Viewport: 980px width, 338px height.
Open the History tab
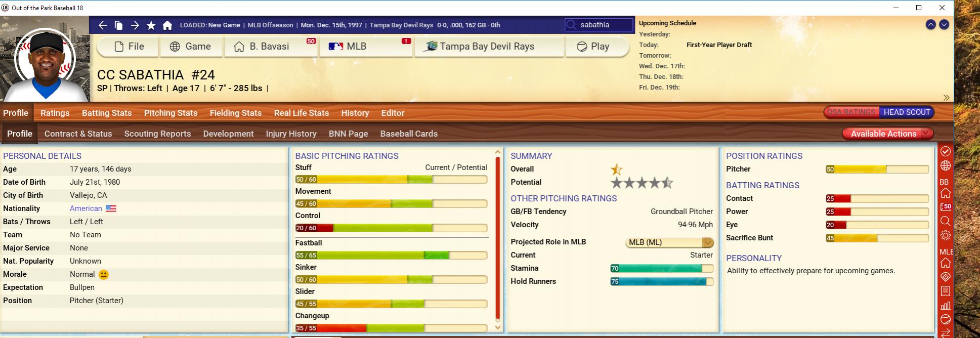pos(355,113)
